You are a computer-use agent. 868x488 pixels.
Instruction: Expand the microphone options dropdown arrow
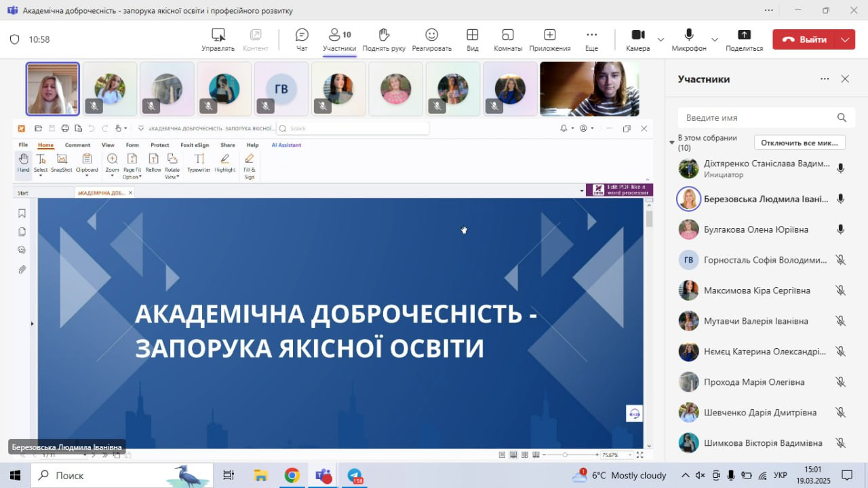pyautogui.click(x=714, y=40)
